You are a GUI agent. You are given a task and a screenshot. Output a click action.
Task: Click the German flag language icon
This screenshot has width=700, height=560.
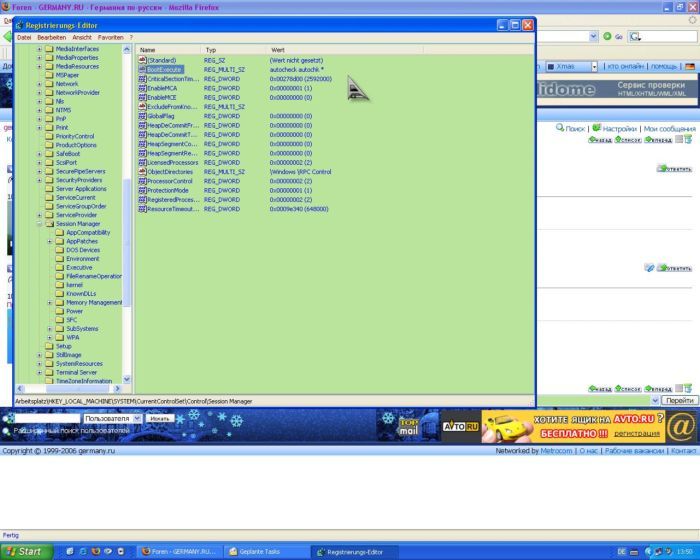click(x=689, y=66)
